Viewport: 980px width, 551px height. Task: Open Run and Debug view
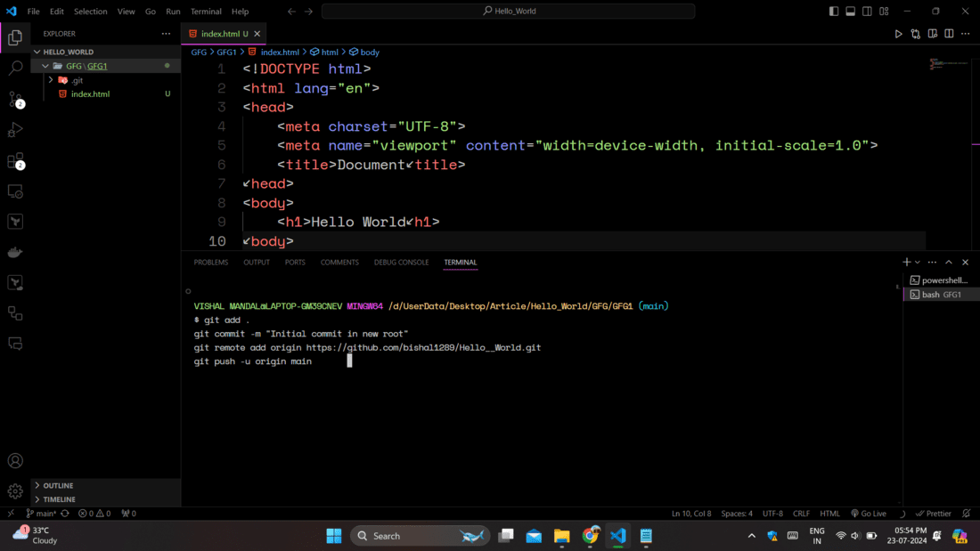[15, 130]
